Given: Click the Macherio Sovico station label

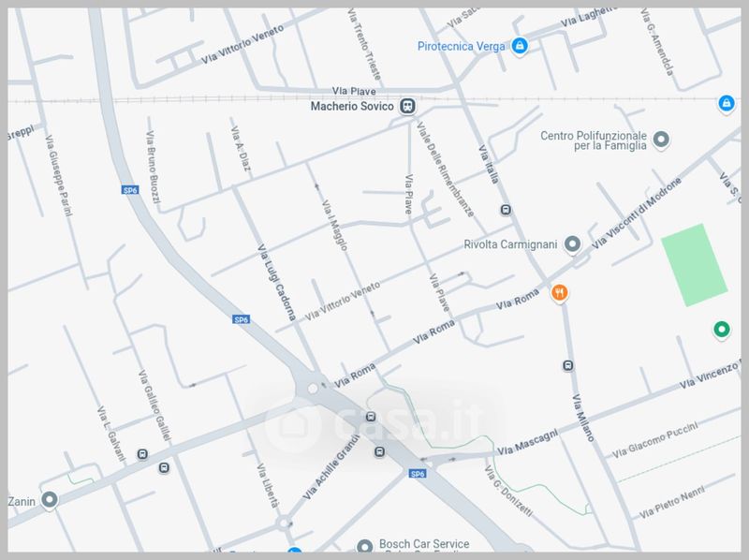Looking at the screenshot, I should [352, 106].
